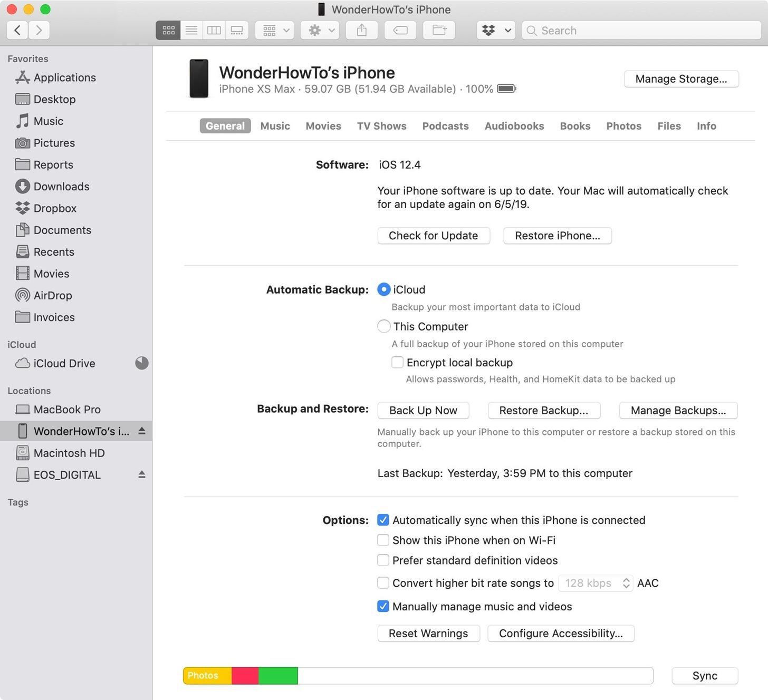
Task: Open the Dropbox toolbar dropdown
Action: coord(495,30)
